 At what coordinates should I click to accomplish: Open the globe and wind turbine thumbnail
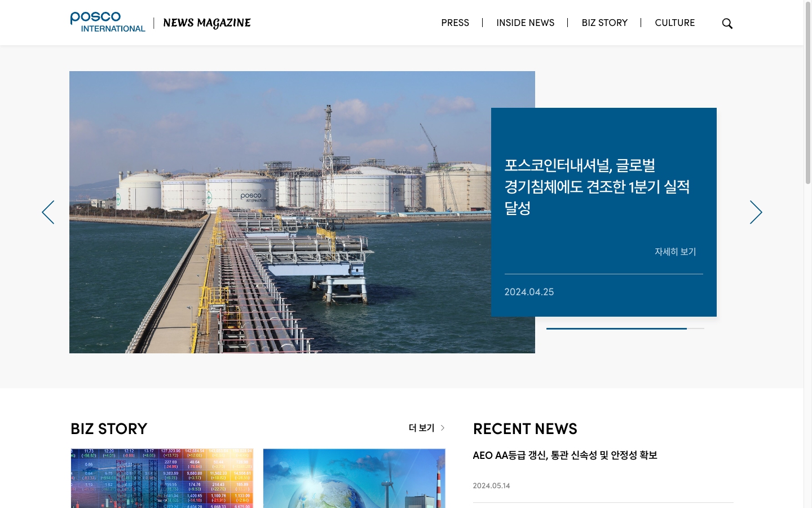click(354, 478)
